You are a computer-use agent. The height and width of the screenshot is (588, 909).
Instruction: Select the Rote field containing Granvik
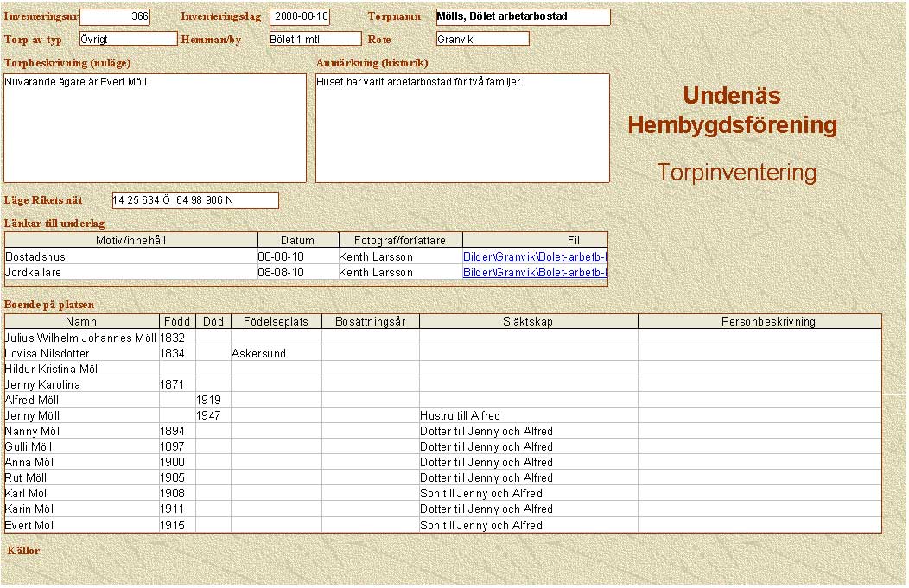click(x=482, y=39)
